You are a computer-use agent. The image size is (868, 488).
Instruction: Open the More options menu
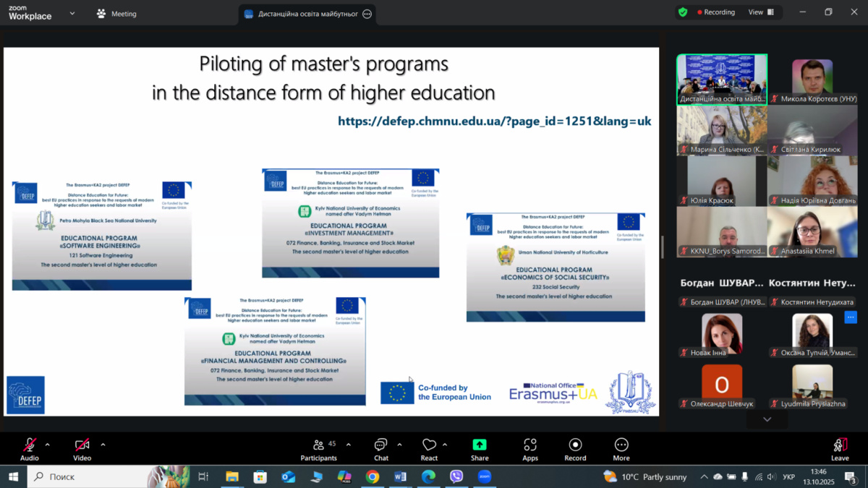pyautogui.click(x=621, y=448)
